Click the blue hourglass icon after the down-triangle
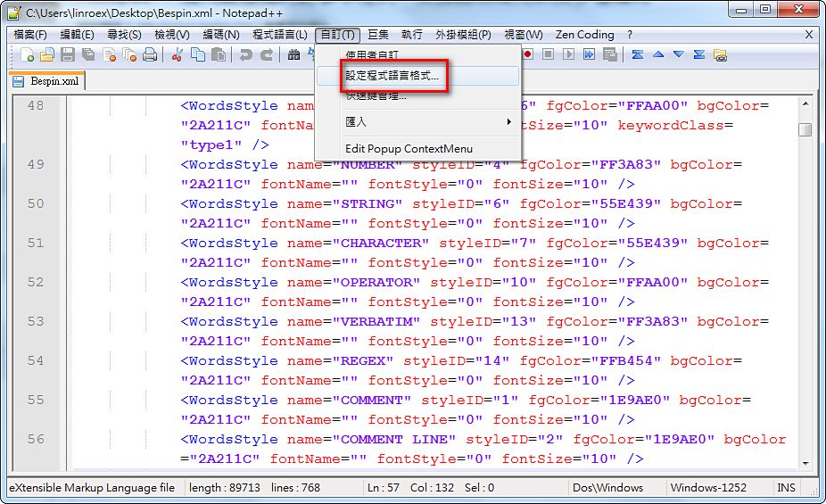 click(x=699, y=54)
